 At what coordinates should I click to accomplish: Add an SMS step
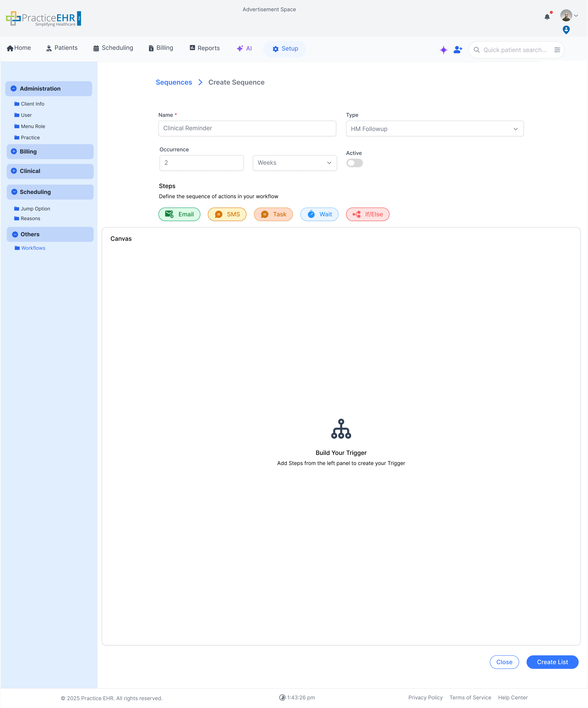tap(227, 214)
